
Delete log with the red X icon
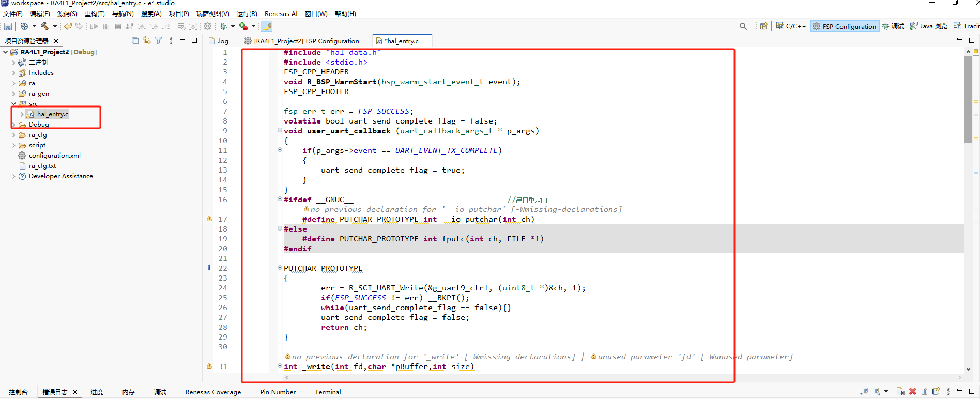pyautogui.click(x=912, y=392)
